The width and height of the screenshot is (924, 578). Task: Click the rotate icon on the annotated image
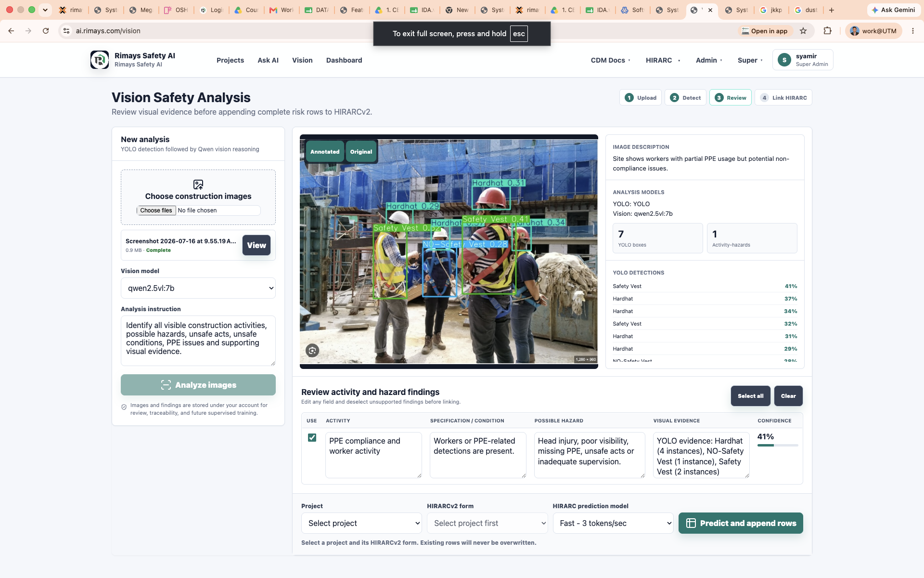pos(312,351)
